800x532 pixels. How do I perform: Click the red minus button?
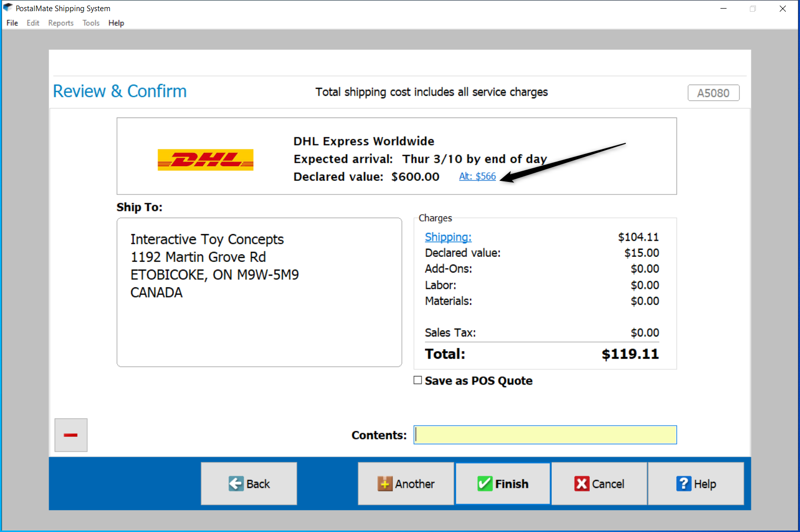pyautogui.click(x=71, y=435)
